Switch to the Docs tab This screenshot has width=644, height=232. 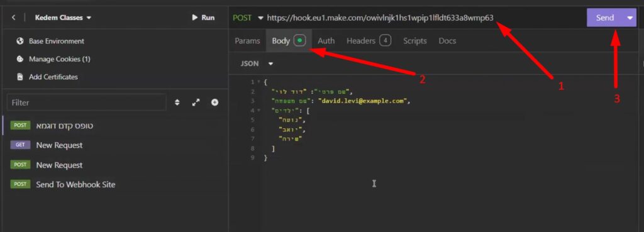(x=447, y=41)
